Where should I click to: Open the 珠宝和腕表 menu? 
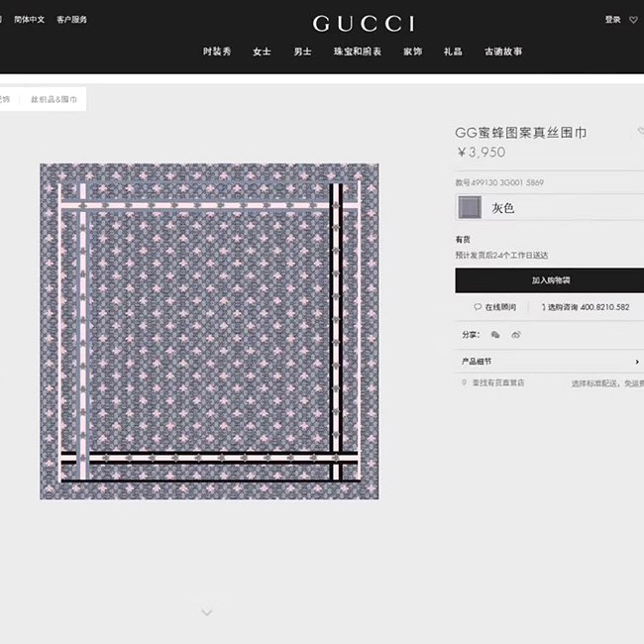[358, 52]
